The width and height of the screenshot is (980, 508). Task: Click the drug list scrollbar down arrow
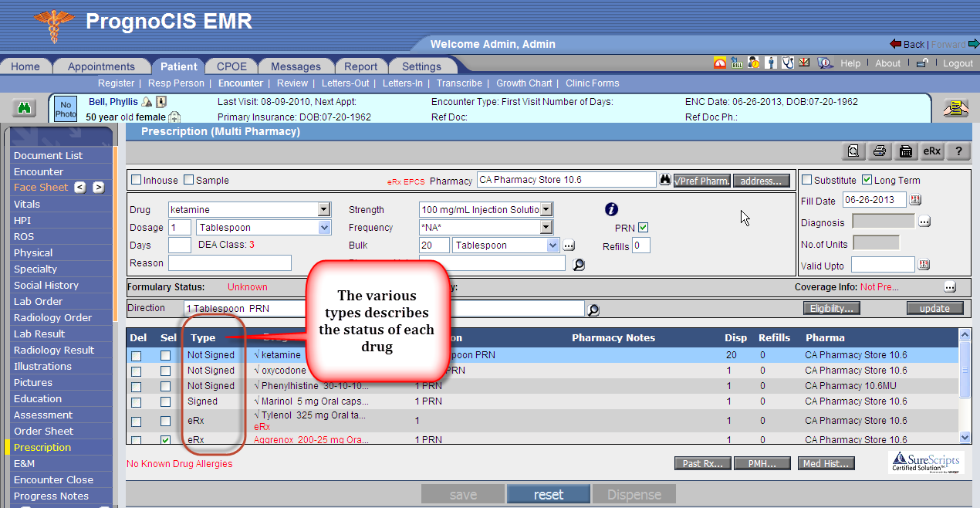click(x=965, y=437)
